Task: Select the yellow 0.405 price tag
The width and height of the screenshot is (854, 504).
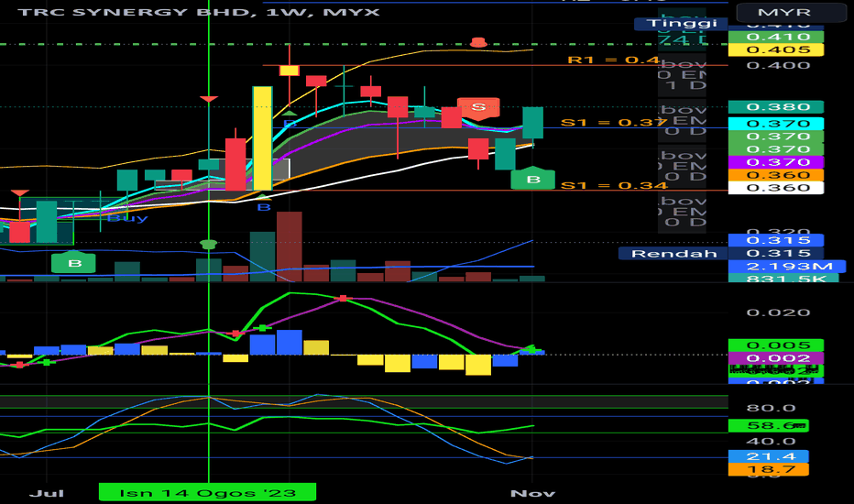Action: [776, 49]
